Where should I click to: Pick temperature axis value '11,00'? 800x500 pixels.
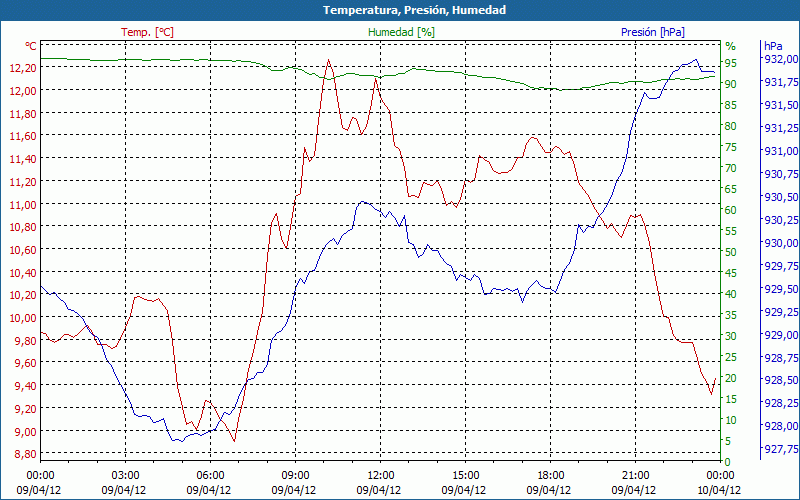pos(23,204)
